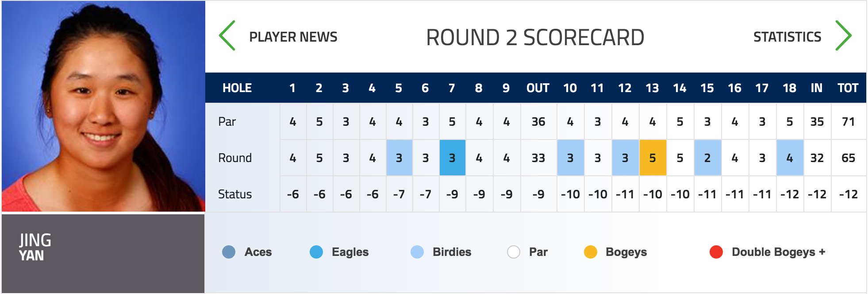Click Jing Yan's player photo
This screenshot has height=294, width=868.
(x=103, y=106)
